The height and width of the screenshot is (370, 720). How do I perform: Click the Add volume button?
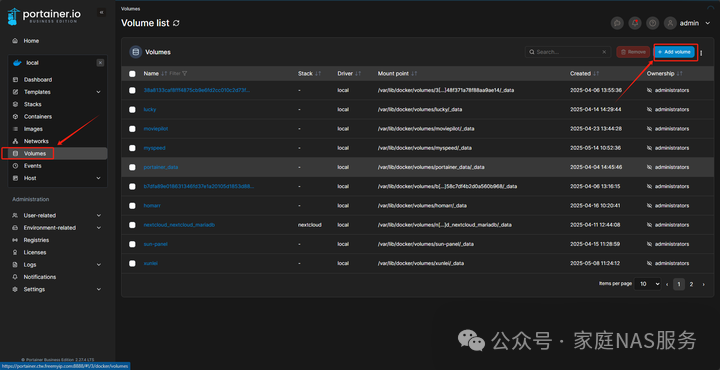[674, 52]
